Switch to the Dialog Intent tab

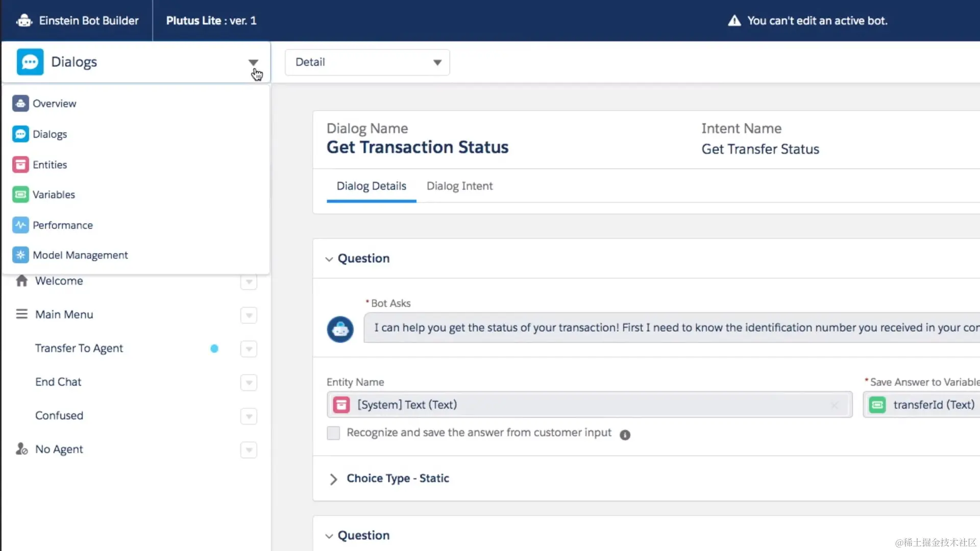coord(459,186)
